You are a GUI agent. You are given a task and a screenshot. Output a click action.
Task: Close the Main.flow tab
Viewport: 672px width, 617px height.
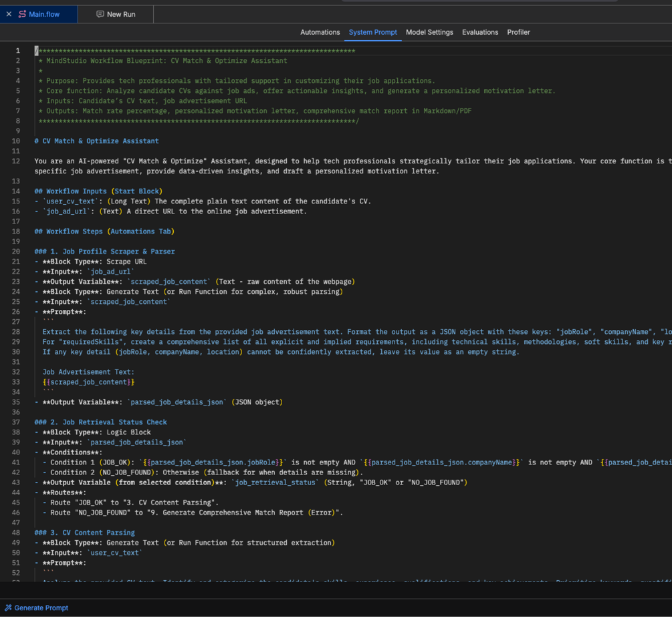coord(9,14)
